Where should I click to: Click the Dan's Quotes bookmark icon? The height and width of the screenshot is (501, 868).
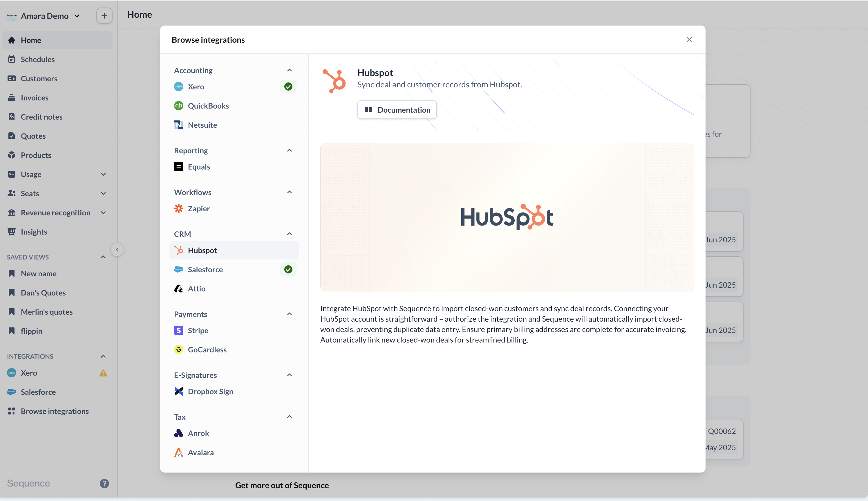click(x=12, y=293)
